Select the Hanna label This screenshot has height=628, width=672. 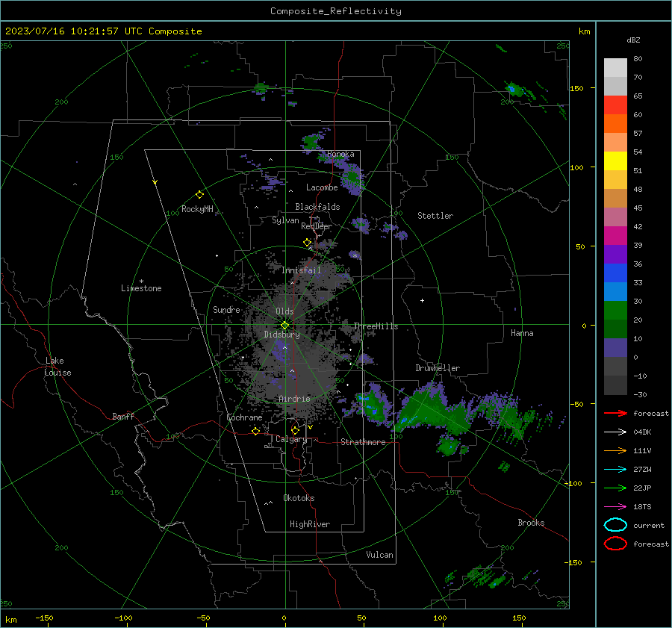point(522,333)
